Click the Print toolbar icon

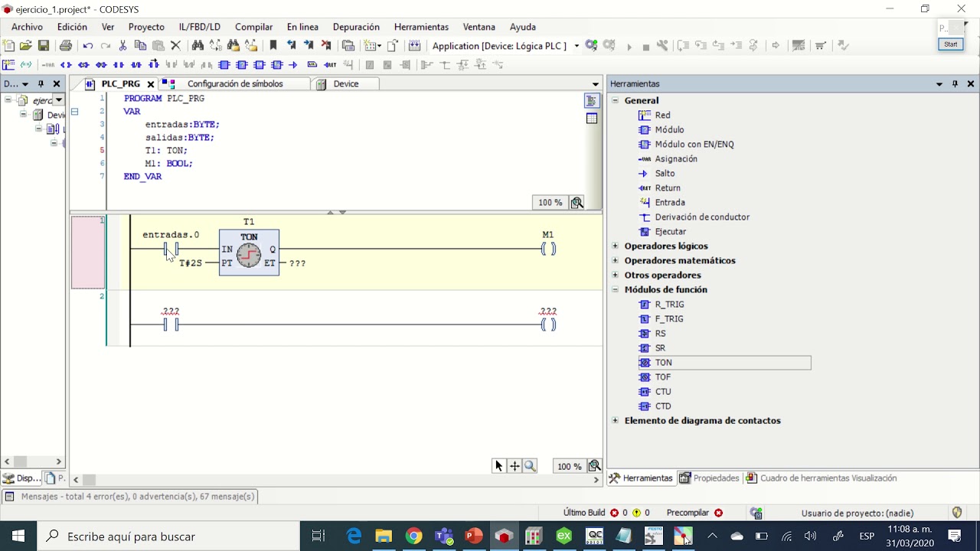(66, 46)
